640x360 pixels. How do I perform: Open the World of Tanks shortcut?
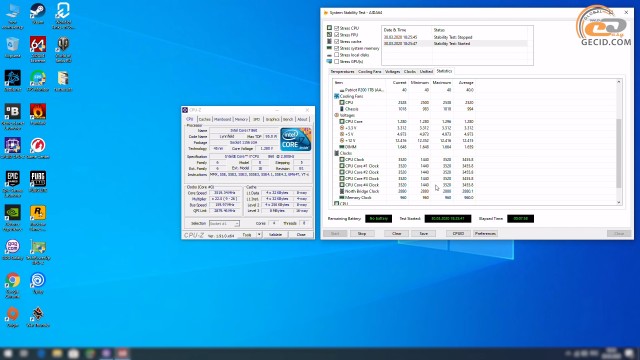(63, 49)
